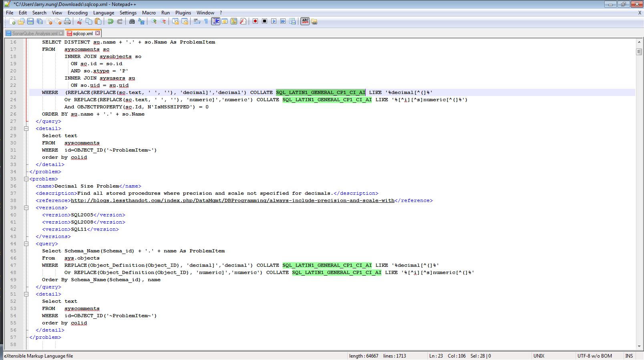This screenshot has height=360, width=644.
Task: Toggle the Function List panel icon
Action: (x=243, y=21)
